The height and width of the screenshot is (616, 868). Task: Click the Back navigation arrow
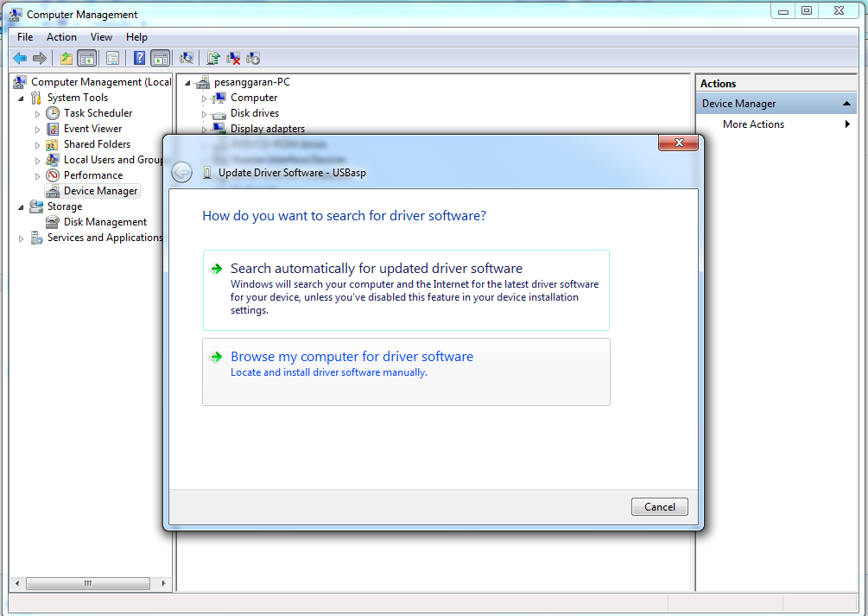click(18, 58)
